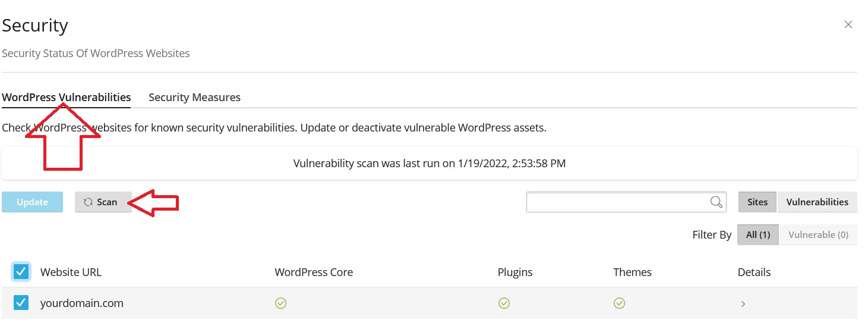Close the Security panel with X
This screenshot has width=868, height=329.
click(848, 24)
